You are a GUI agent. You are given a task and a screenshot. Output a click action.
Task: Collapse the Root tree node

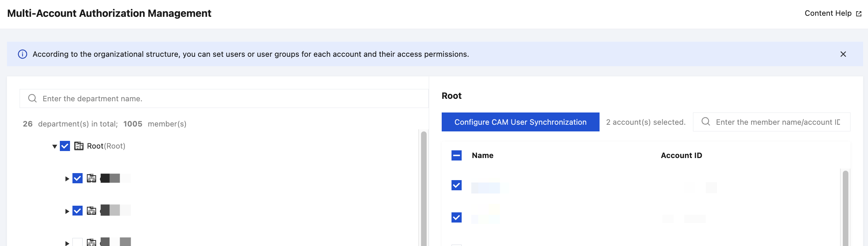coord(55,146)
